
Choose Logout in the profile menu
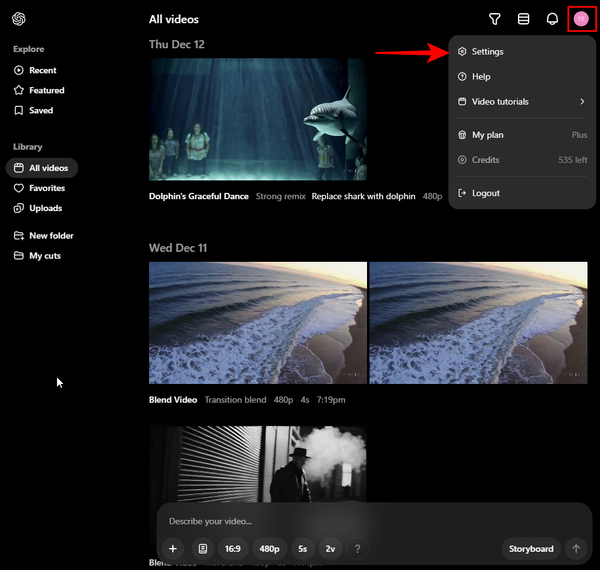click(485, 193)
